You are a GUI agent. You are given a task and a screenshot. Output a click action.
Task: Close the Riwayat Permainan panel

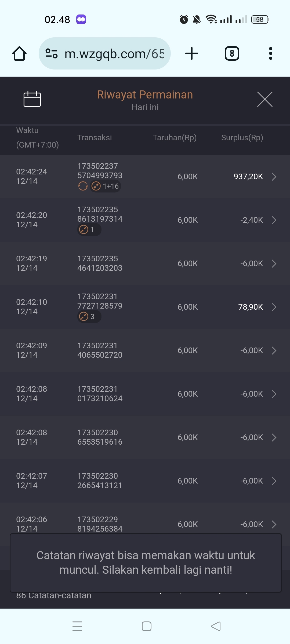coord(265,99)
